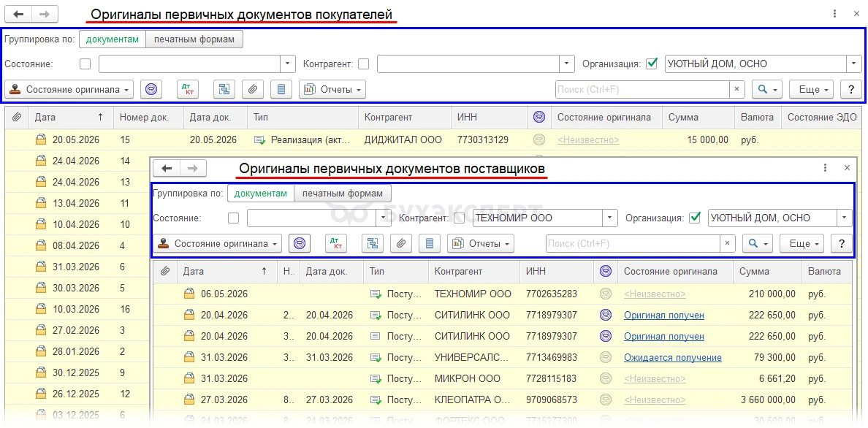The image size is (868, 428).
Task: Click the УЮТНЫЙ ДОМ, ОСНО field in the suppliers window
Action: pos(772,218)
